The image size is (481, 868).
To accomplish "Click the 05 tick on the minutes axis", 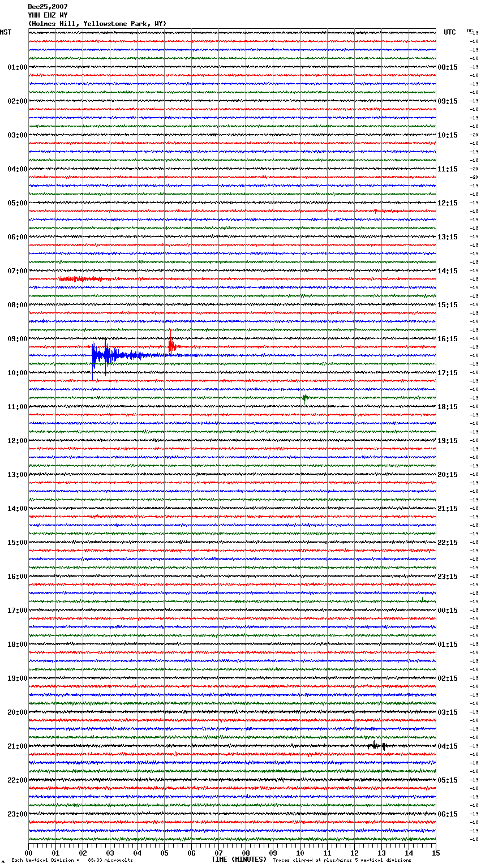I will (164, 853).
